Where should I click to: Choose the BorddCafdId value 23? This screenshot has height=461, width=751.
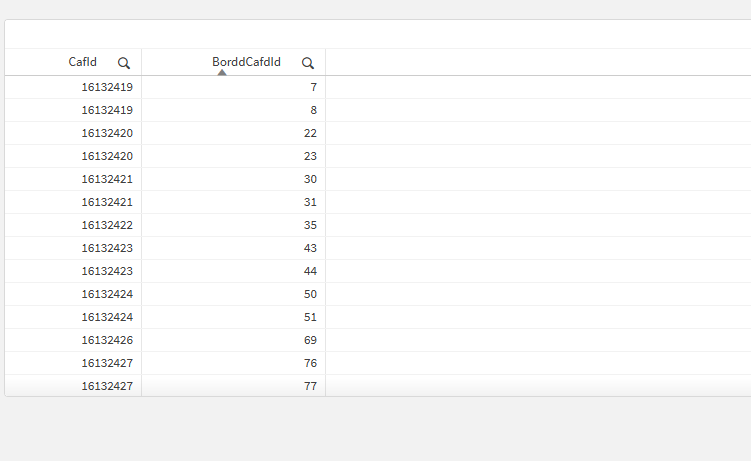coord(310,156)
